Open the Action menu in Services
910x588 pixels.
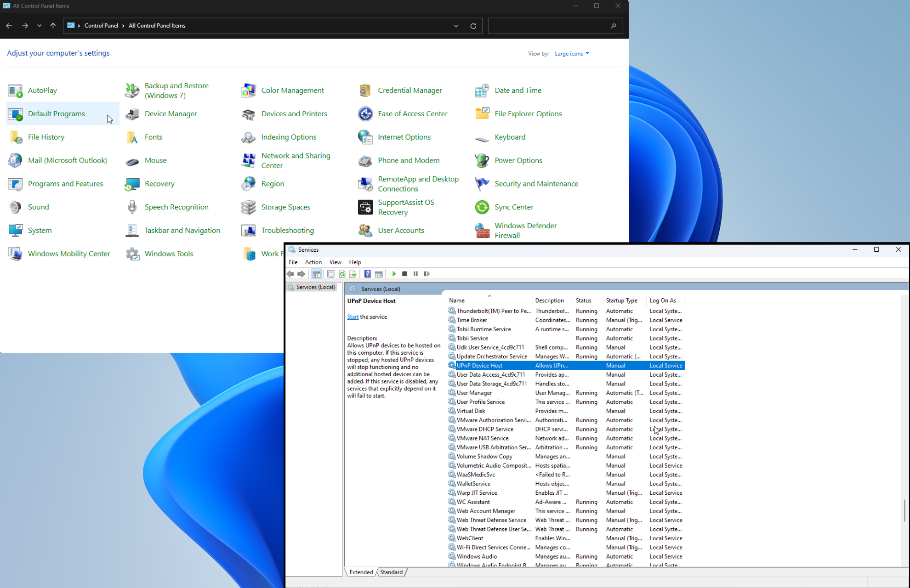313,262
